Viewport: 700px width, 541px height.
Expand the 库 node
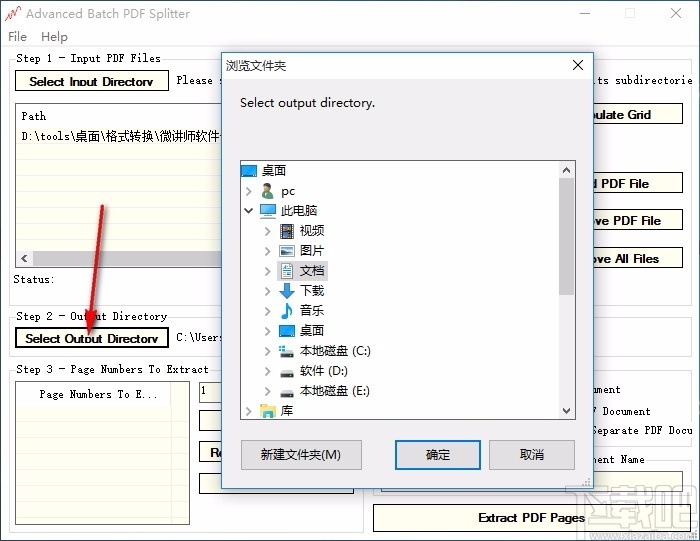click(249, 411)
